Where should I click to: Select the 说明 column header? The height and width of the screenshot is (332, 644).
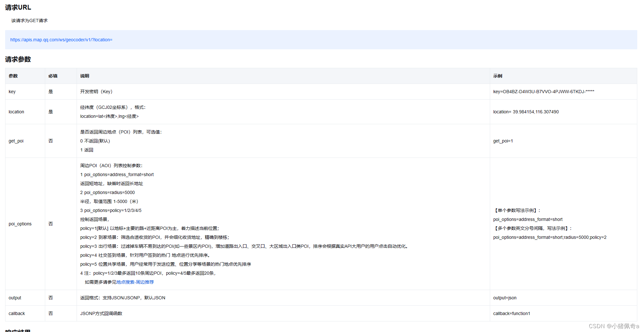tap(84, 76)
